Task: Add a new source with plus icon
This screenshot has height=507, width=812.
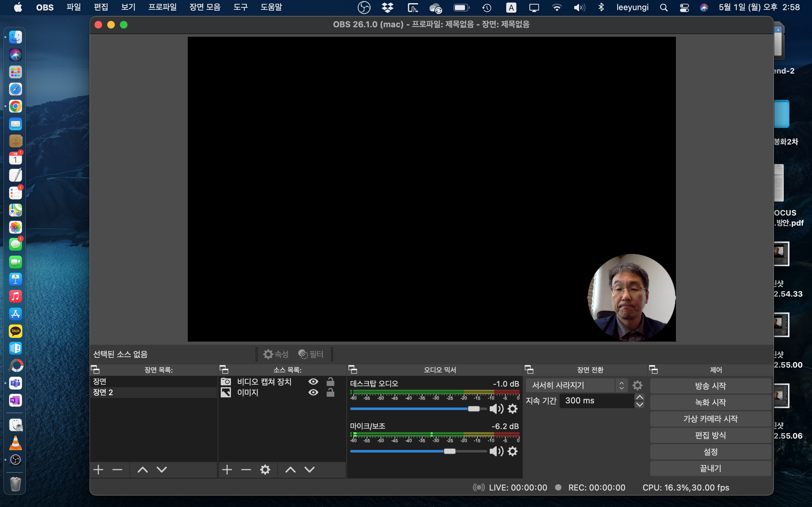Action: (x=227, y=470)
